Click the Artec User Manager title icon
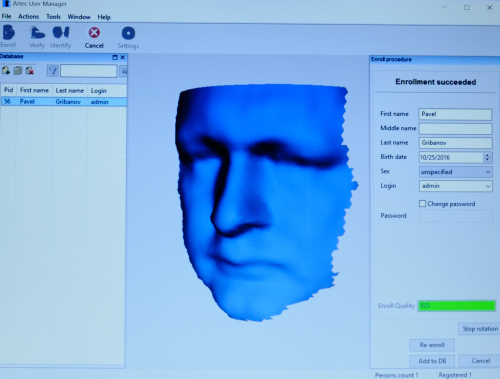 (6, 4)
